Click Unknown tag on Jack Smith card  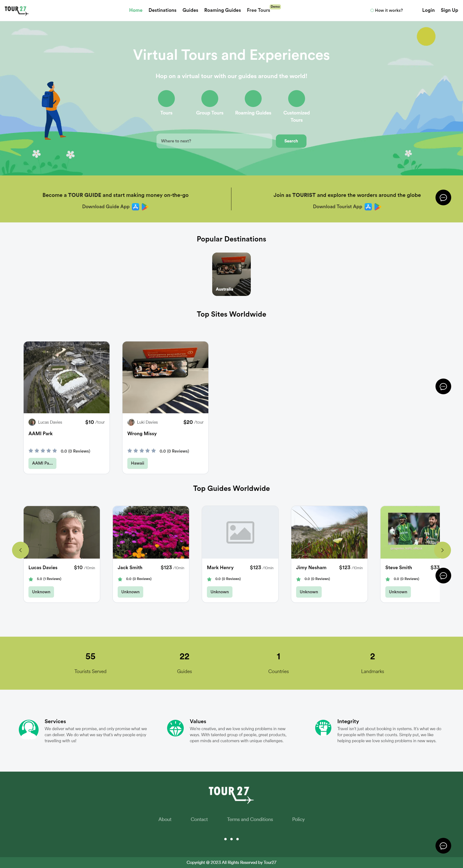[x=130, y=592]
